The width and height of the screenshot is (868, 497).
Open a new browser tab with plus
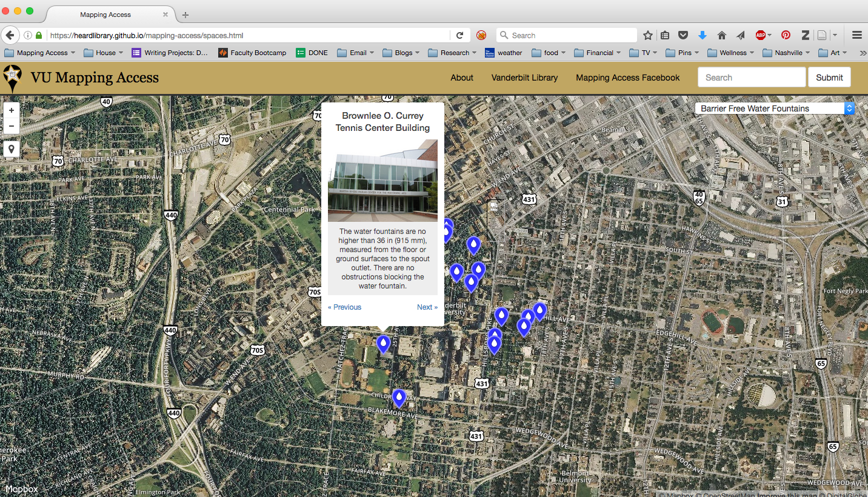185,15
